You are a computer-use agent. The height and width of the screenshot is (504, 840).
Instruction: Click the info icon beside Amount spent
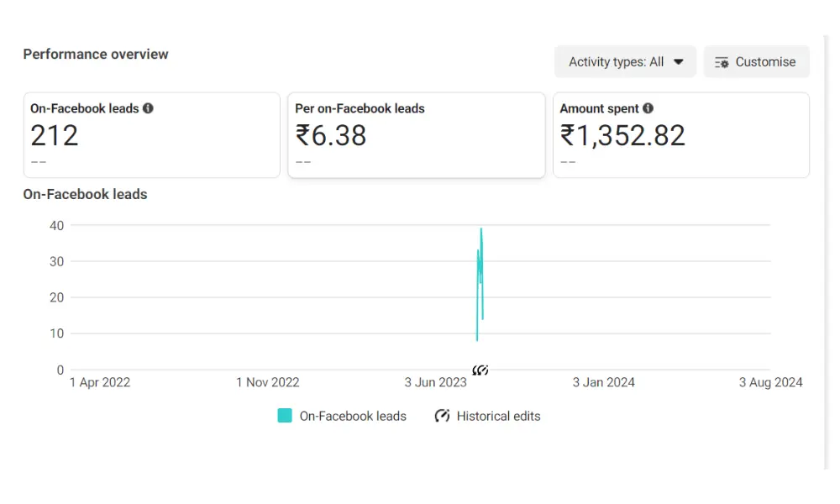648,108
